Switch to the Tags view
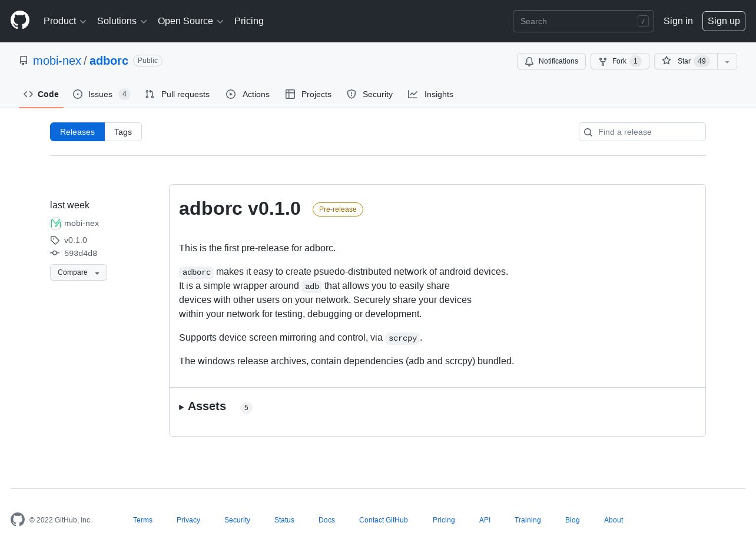The width and height of the screenshot is (756, 556). 123,132
